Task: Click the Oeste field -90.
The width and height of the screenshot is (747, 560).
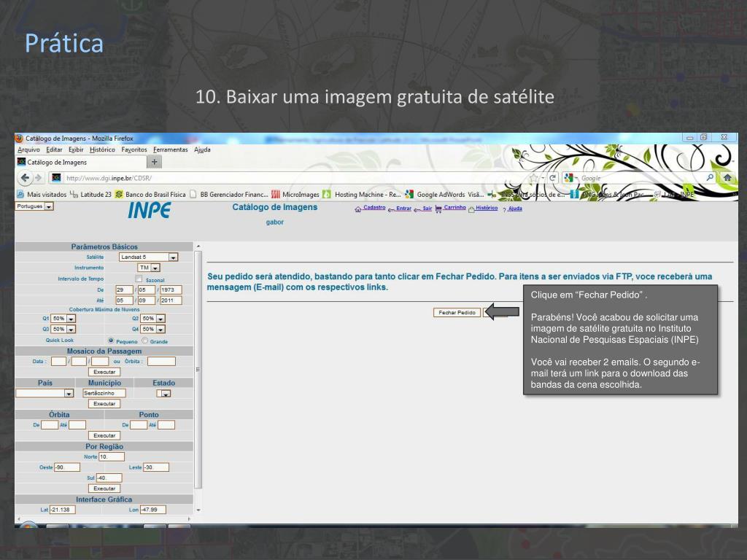Action: point(66,467)
